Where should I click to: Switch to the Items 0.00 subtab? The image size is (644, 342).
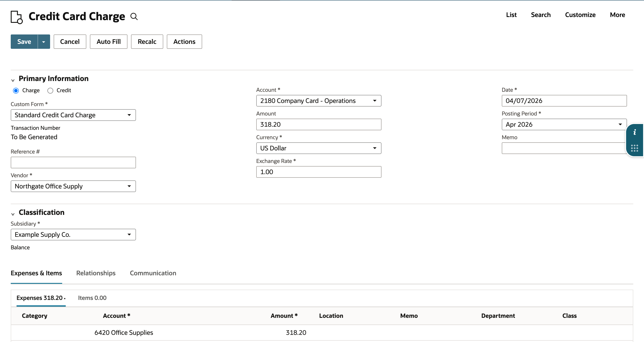[92, 298]
